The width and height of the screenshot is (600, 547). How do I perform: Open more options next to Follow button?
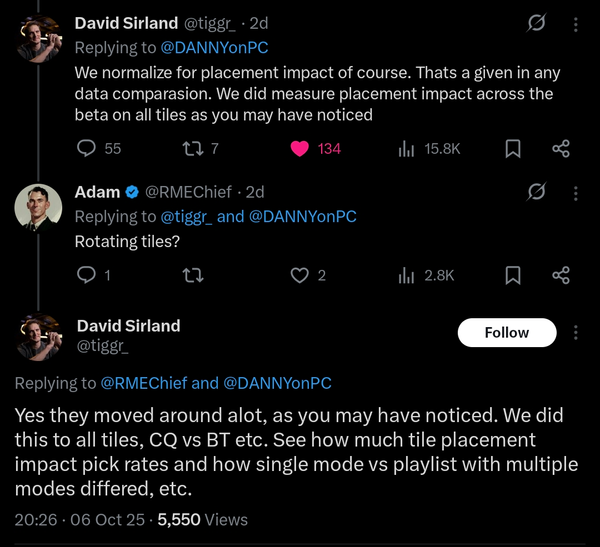click(x=574, y=333)
